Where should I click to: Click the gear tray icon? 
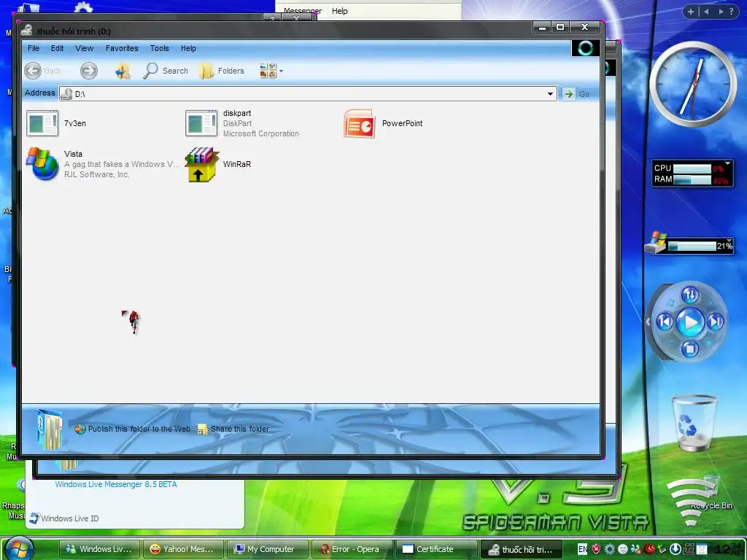click(609, 549)
